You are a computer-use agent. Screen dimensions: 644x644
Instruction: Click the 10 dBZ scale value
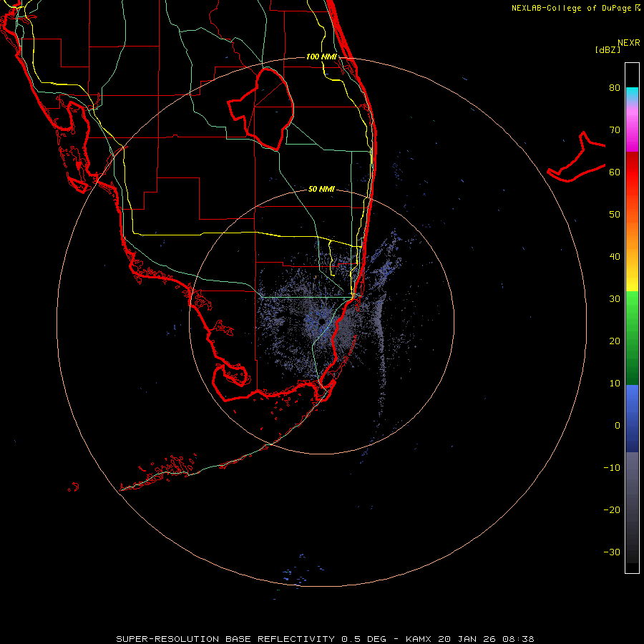click(615, 384)
